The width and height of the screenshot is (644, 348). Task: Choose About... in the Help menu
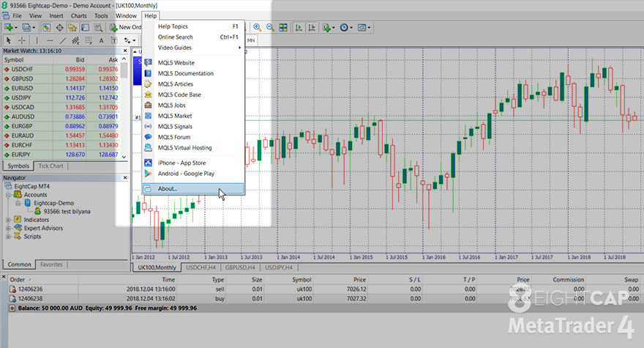[x=193, y=188]
